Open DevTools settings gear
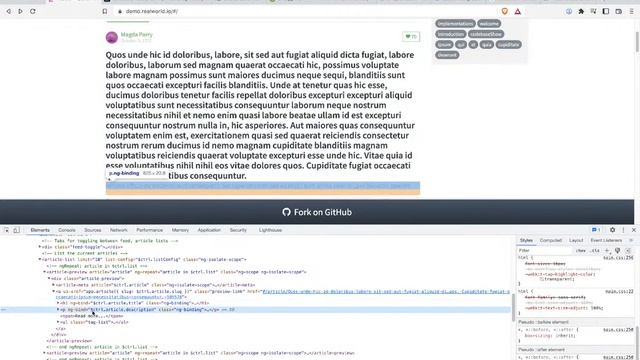This screenshot has height=360, width=640. coord(613,230)
